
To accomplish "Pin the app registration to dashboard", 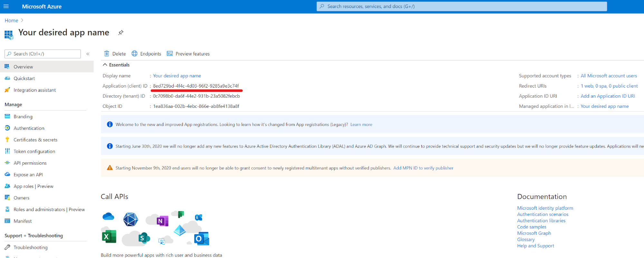I will (x=121, y=33).
